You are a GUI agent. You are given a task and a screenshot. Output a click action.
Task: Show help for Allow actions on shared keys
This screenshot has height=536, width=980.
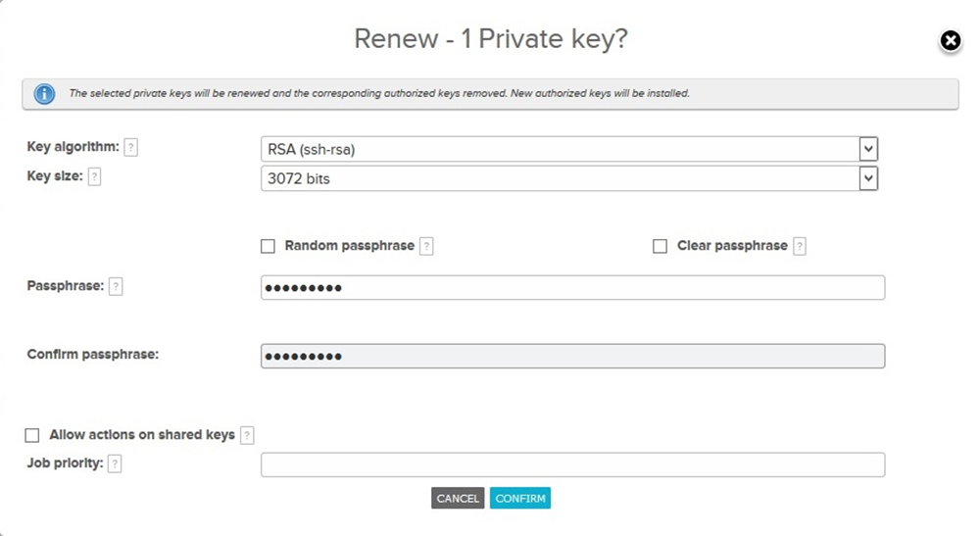(247, 435)
